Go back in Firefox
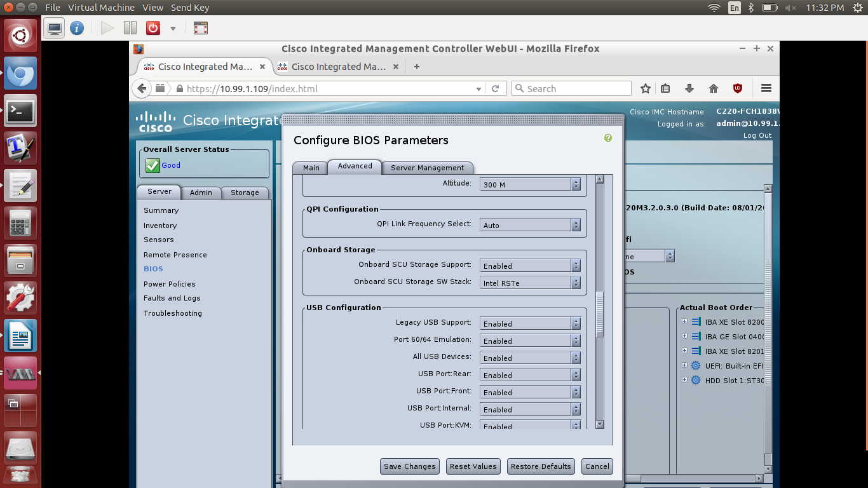Viewport: 868px width, 488px height. coord(142,88)
